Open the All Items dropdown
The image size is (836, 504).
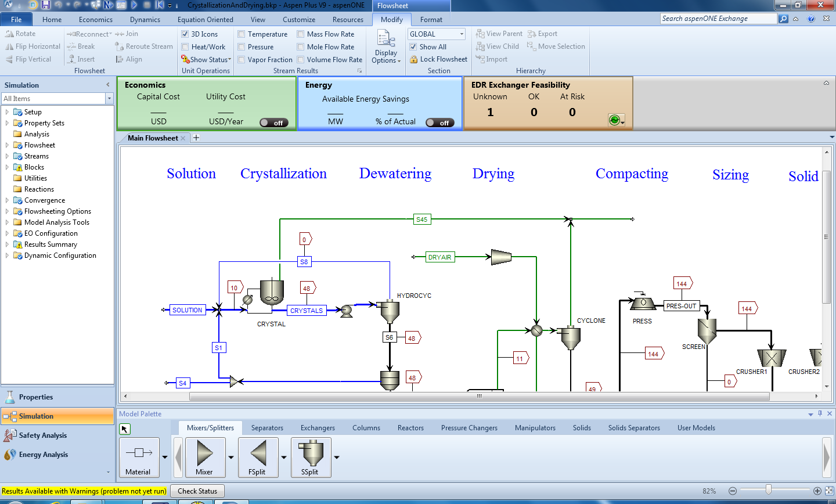click(109, 99)
